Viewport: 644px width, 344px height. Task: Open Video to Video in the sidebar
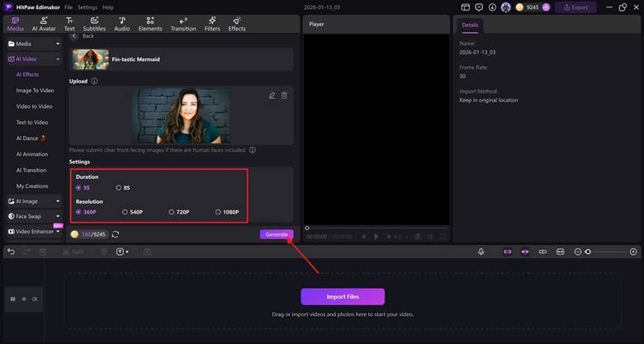34,106
